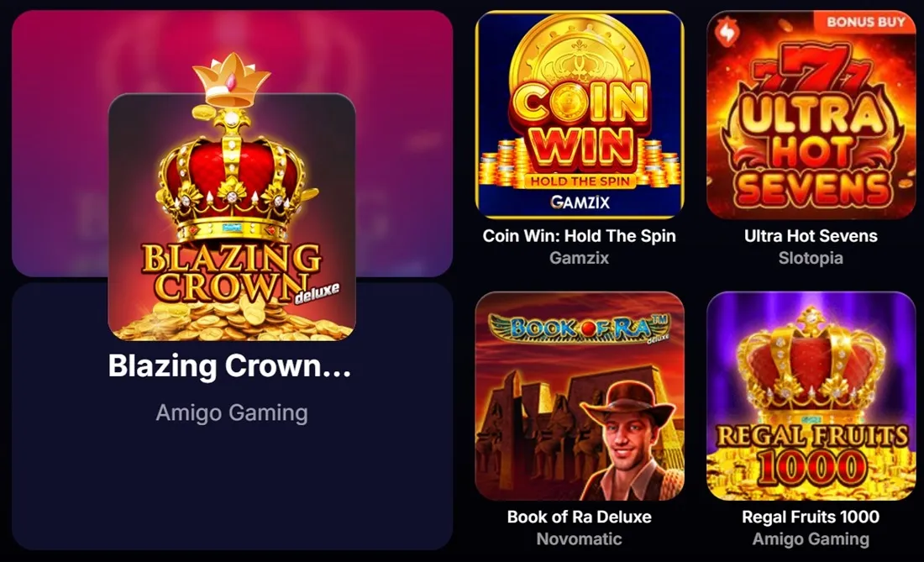Launch the Ultra Hot Sevens game tile

click(811, 115)
